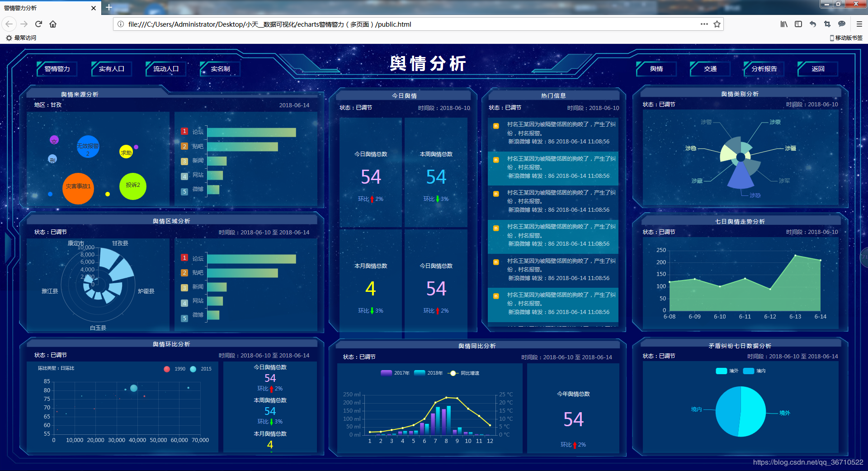The width and height of the screenshot is (868, 471).
Task: Click the 实名制 button in the navigation
Action: (x=220, y=69)
